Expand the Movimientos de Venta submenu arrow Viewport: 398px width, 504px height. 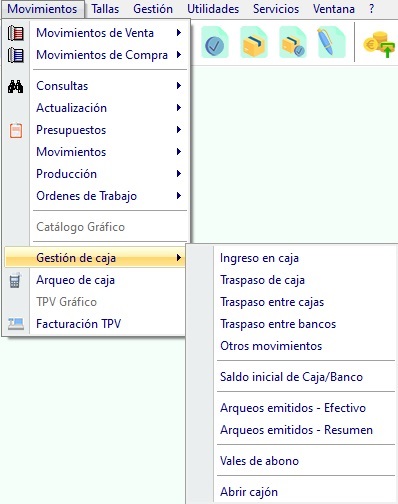pos(179,33)
